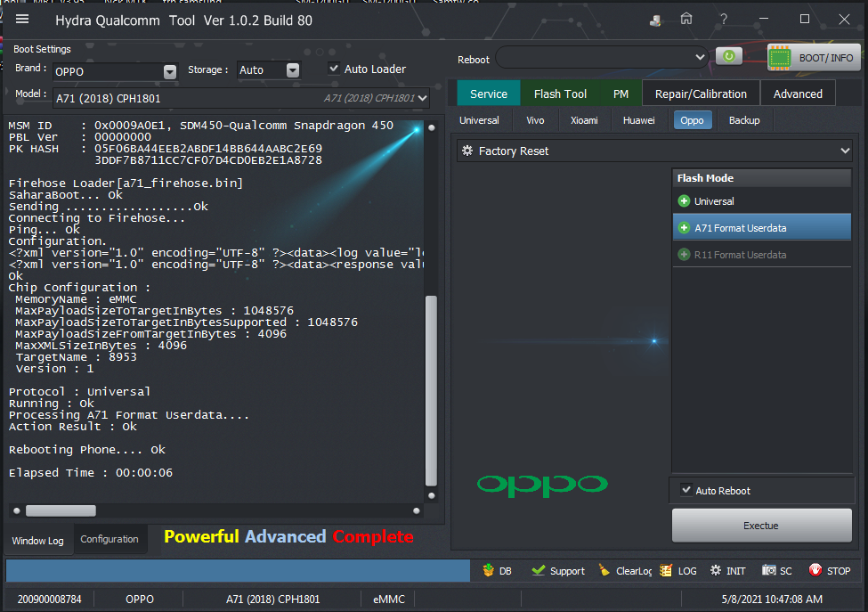The width and height of the screenshot is (868, 612).
Task: Open the PM tab
Action: pos(621,94)
